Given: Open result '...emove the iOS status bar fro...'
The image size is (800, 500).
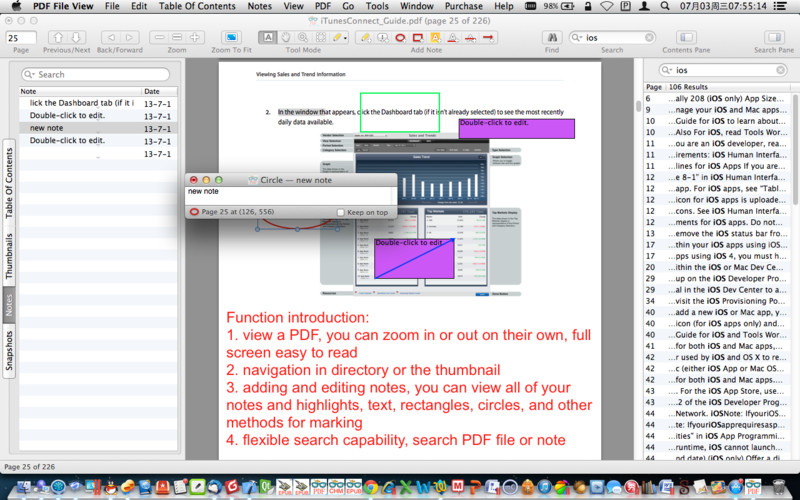Looking at the screenshot, I should click(718, 234).
